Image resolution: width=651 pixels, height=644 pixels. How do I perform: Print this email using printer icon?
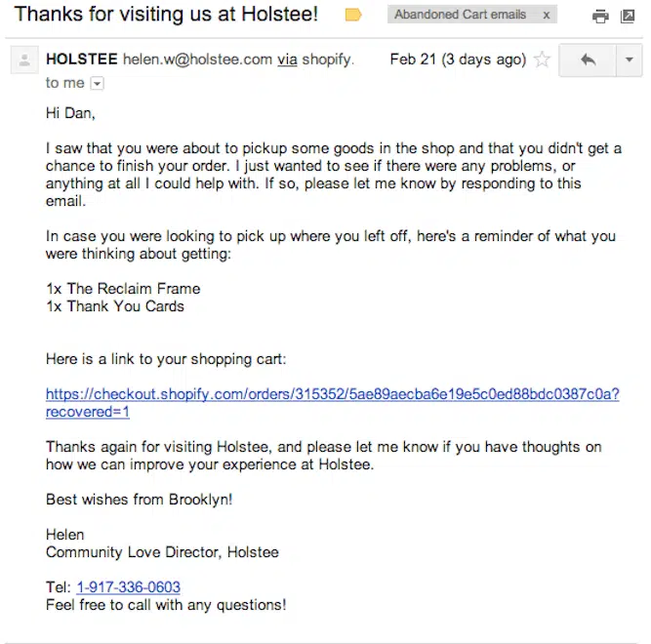pos(600,17)
